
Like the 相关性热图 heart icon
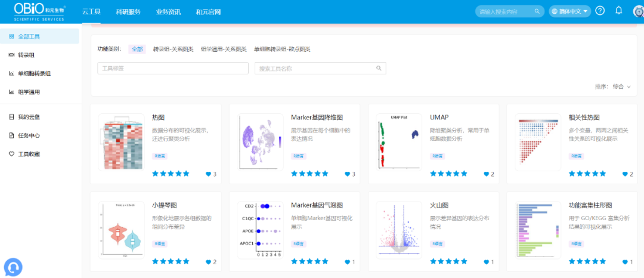(x=625, y=174)
